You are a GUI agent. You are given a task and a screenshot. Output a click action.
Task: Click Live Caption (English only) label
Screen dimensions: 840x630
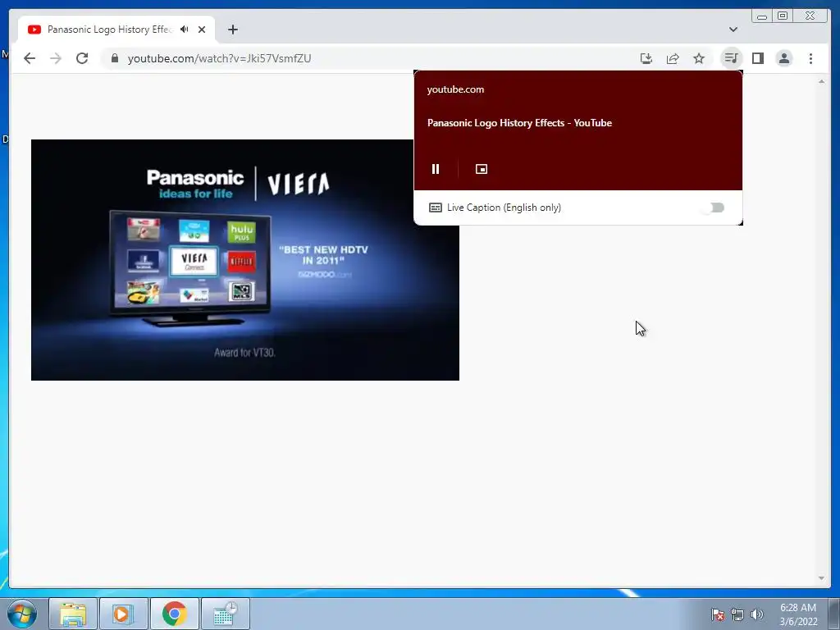[x=504, y=208]
